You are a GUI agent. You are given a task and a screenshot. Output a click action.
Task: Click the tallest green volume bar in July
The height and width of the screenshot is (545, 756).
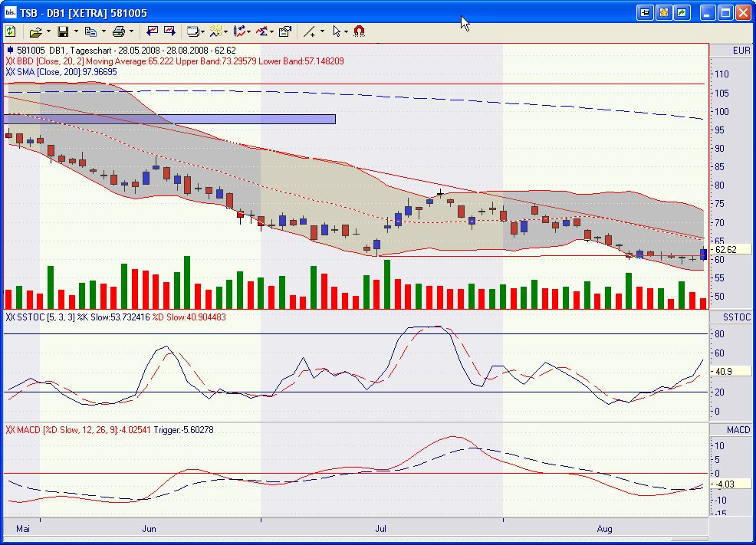tap(386, 284)
